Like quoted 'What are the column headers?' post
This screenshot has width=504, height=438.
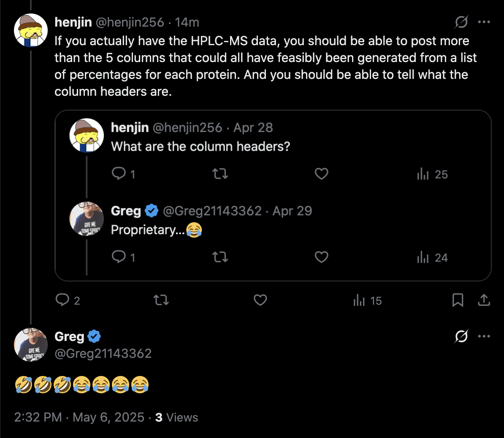click(321, 174)
